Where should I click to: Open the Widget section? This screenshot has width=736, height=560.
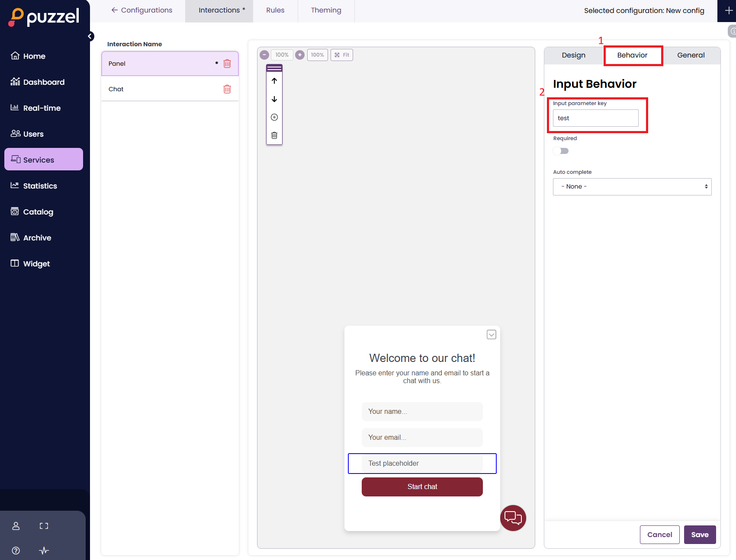click(36, 263)
